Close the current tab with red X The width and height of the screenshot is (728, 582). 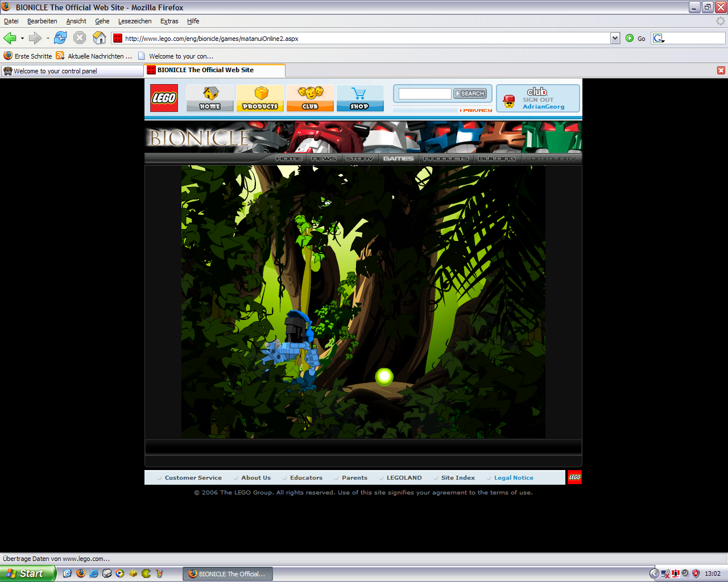(721, 70)
